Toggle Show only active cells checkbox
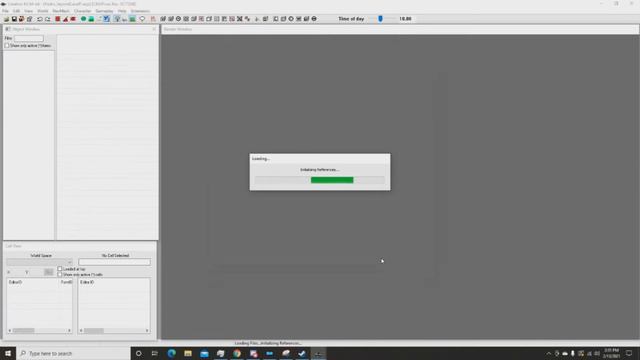Screen dimensions: 640x360 pyautogui.click(x=60, y=275)
